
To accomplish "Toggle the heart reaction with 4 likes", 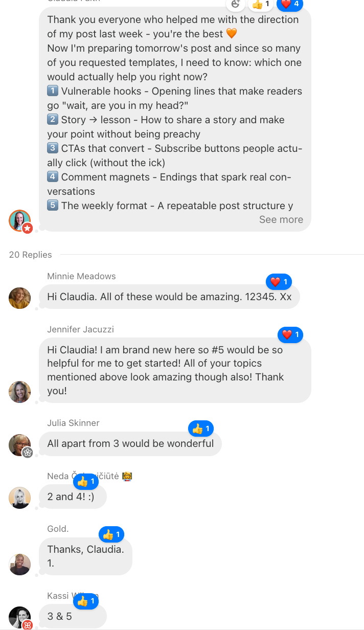I will 290,4.
